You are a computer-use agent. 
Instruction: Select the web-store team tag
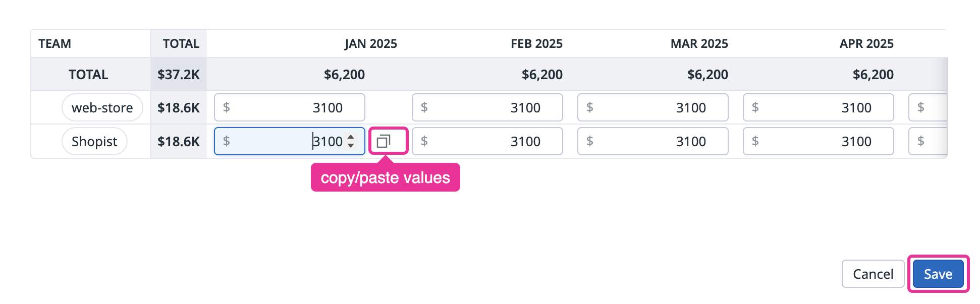point(102,107)
